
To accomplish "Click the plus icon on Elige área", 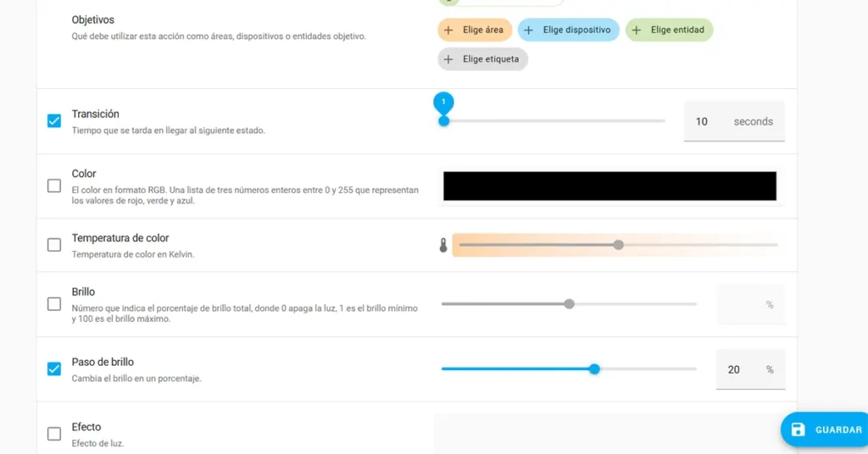I will tap(449, 30).
